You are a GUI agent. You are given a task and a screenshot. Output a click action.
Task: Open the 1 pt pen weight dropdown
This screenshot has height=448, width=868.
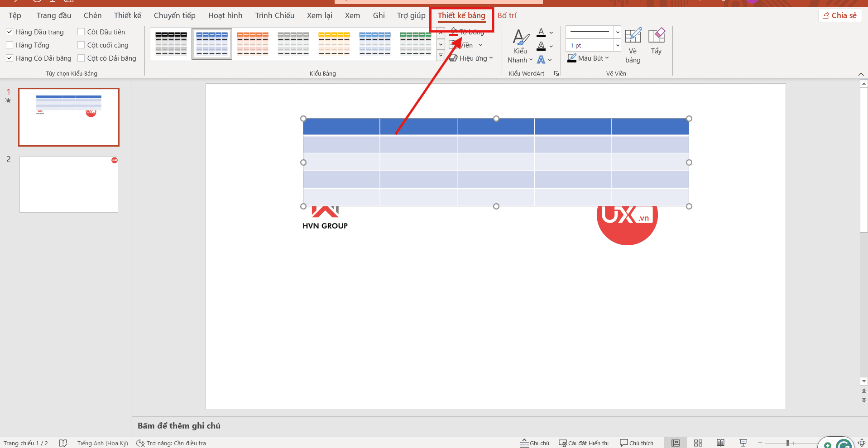point(617,45)
